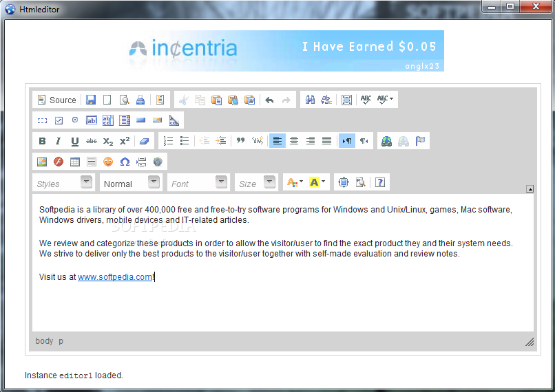
Task: Toggle Underline formatting
Action: click(x=75, y=141)
